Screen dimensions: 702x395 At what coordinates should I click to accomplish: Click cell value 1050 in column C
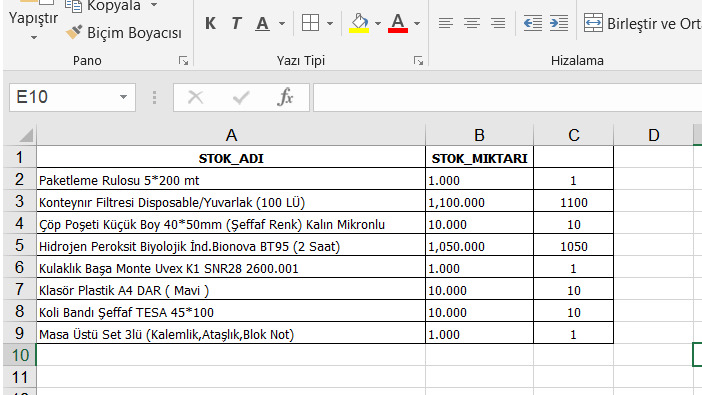coord(574,245)
